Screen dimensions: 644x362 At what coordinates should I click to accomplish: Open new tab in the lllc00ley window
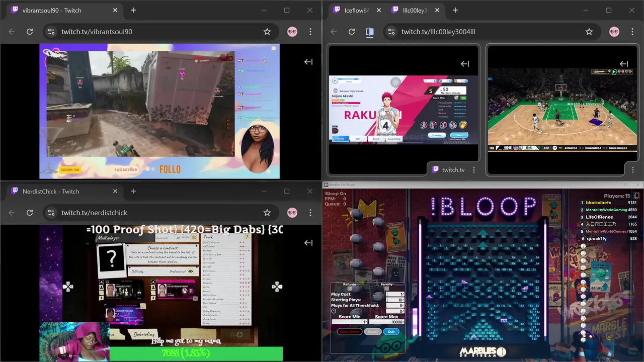(455, 10)
